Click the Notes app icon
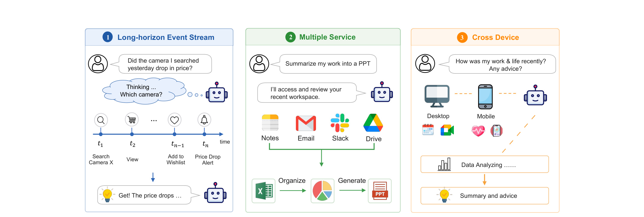This screenshot has width=644, height=217. click(270, 123)
